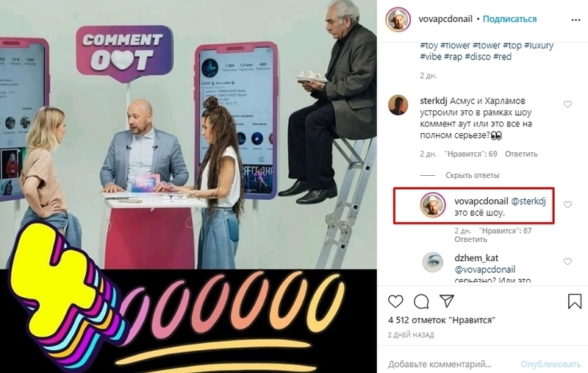
Task: Open the three-dot post options menu
Action: tap(576, 20)
